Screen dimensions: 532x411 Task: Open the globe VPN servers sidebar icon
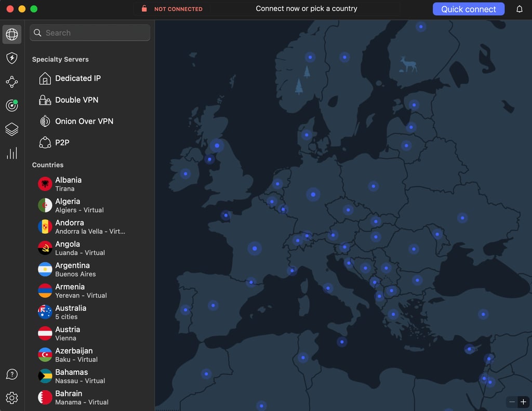tap(12, 34)
